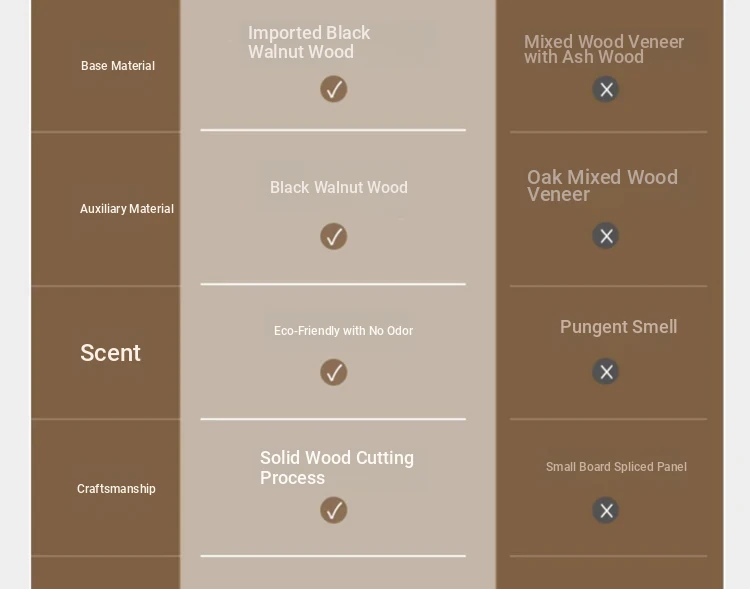Click the X under Oak Mixed Wood Veneer
Image resolution: width=750 pixels, height=589 pixels.
click(606, 235)
